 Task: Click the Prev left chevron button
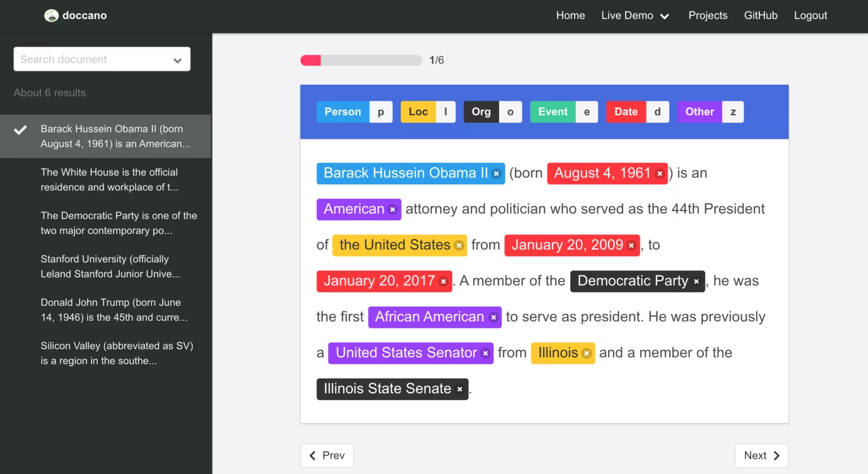tap(327, 455)
